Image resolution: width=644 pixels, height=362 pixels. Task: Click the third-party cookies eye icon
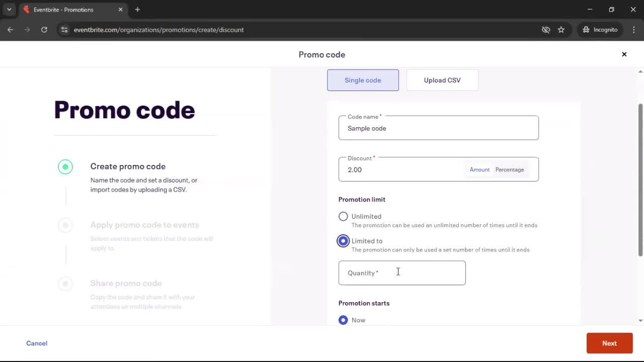(x=546, y=30)
